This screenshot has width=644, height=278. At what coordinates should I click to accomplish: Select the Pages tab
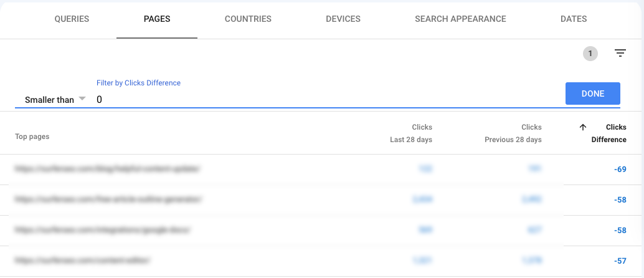point(157,19)
